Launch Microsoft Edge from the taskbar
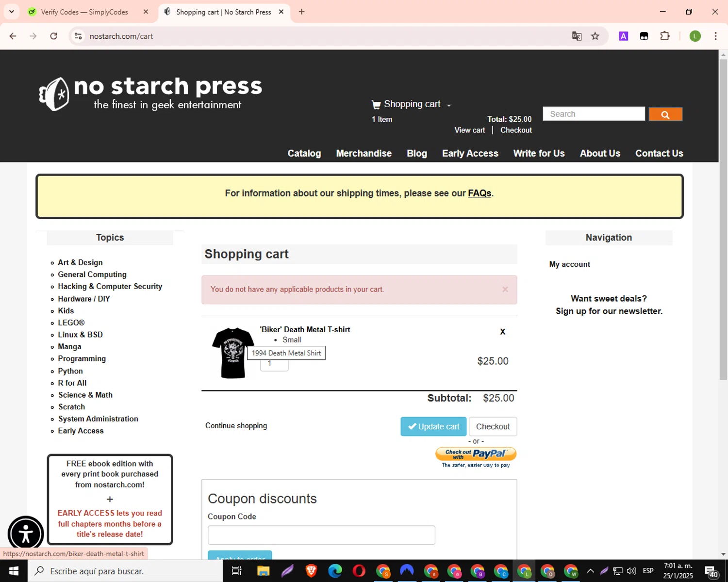This screenshot has height=582, width=728. point(335,571)
